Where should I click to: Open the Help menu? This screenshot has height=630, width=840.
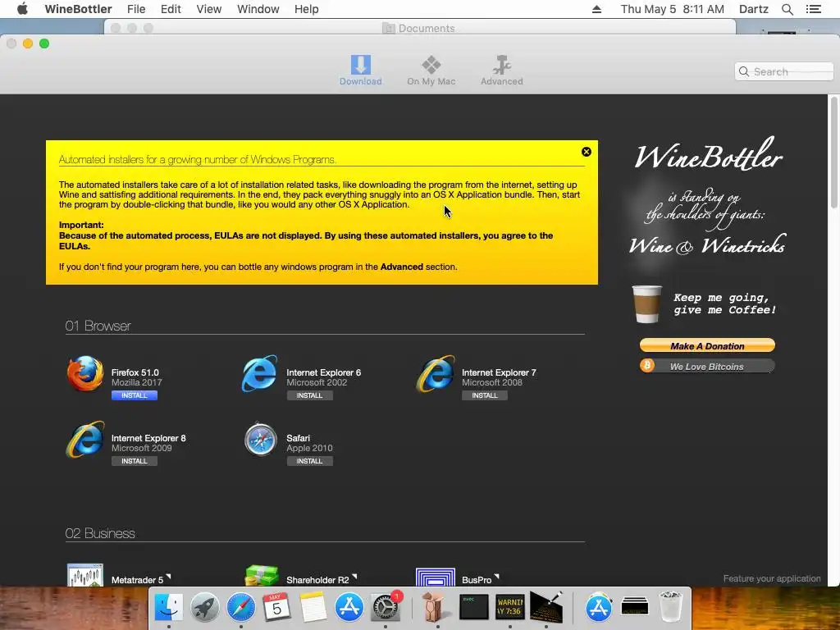pyautogui.click(x=307, y=9)
